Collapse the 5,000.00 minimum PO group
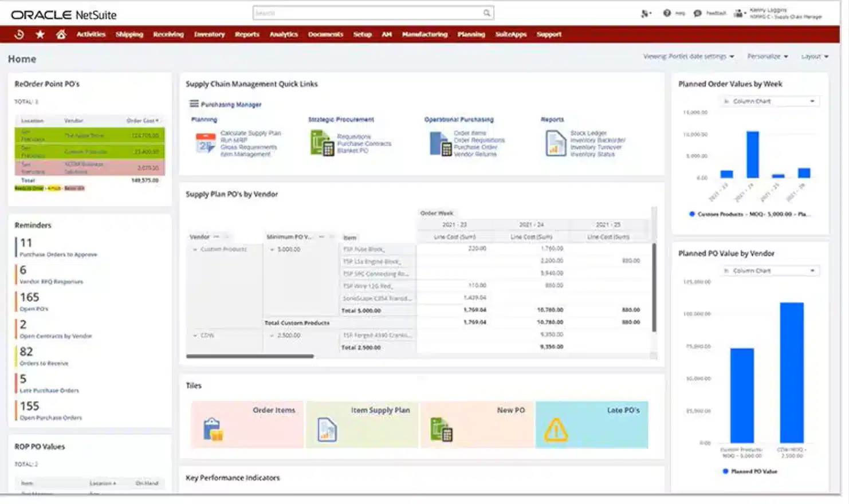Viewport: 849px width, 504px height. click(x=272, y=250)
